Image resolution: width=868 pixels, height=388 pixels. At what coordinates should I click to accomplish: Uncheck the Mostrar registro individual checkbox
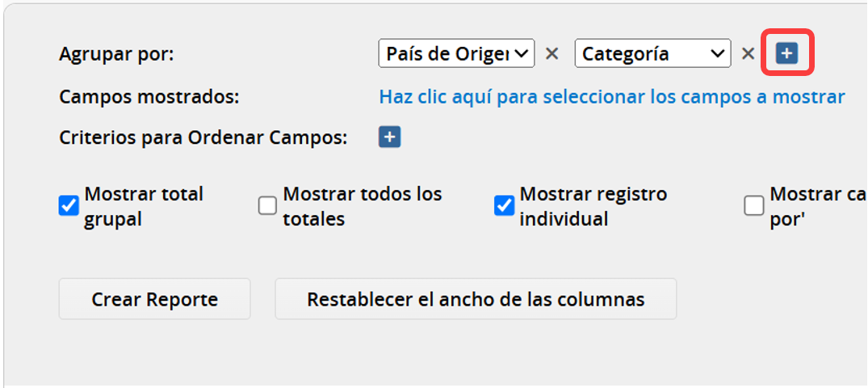click(504, 206)
